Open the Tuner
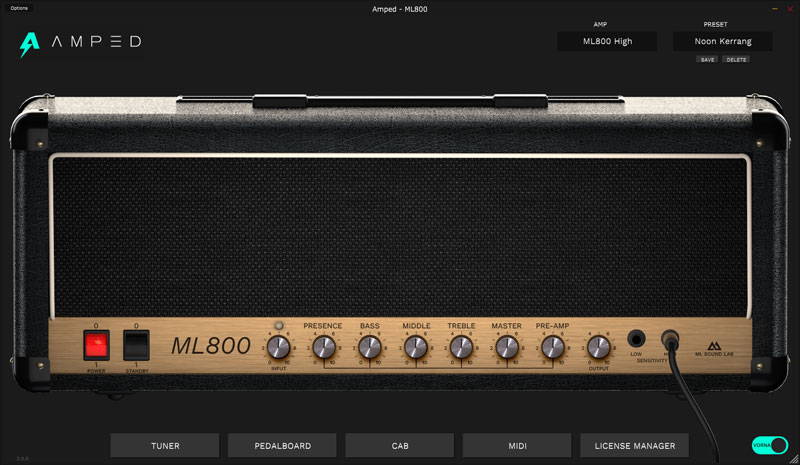 coord(165,446)
